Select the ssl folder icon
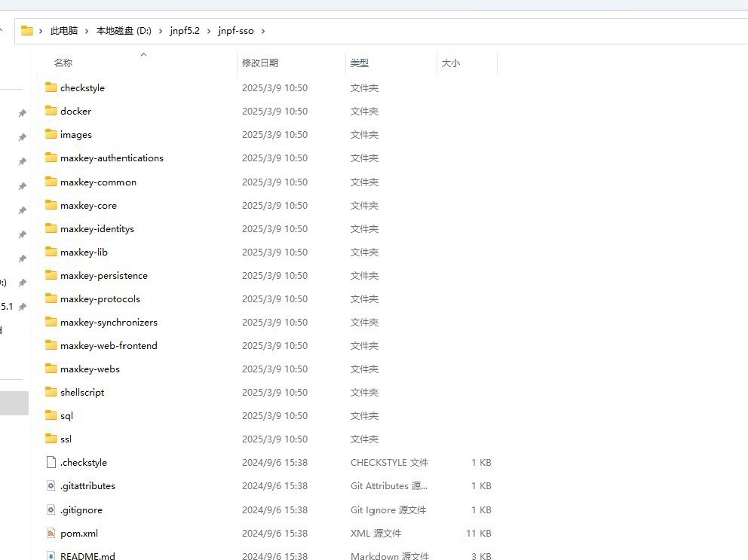 [x=51, y=439]
